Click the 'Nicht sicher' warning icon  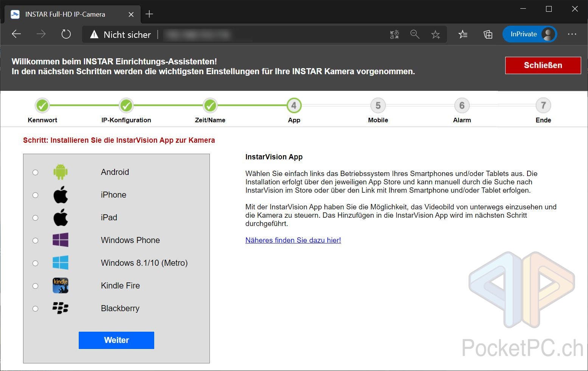tap(94, 34)
